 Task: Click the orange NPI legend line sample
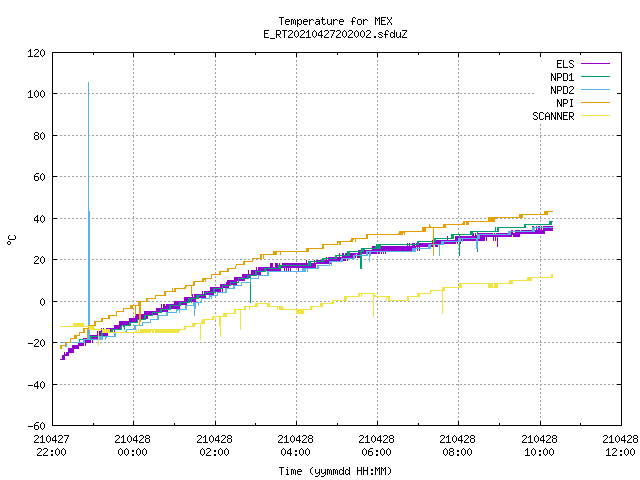click(595, 103)
